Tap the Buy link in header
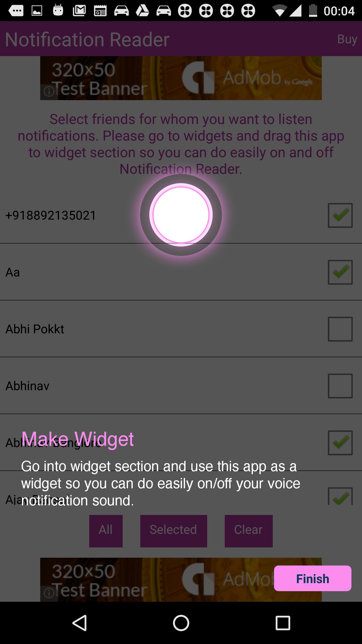Screen dimensions: 362x644 (347, 39)
